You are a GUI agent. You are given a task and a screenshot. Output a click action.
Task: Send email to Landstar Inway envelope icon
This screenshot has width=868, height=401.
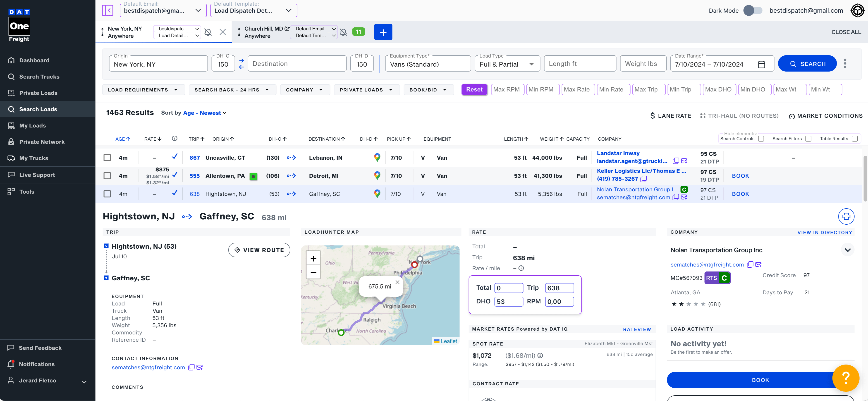point(684,161)
